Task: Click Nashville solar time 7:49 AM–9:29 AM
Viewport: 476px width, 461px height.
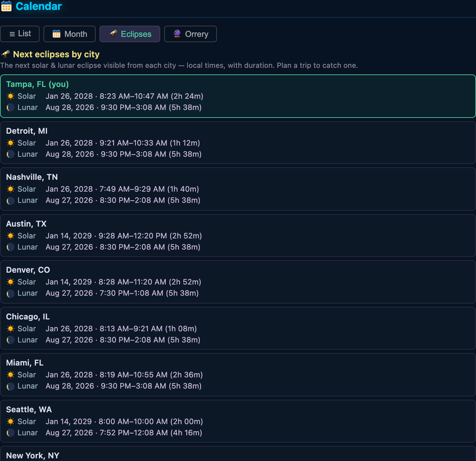Action: tap(132, 189)
